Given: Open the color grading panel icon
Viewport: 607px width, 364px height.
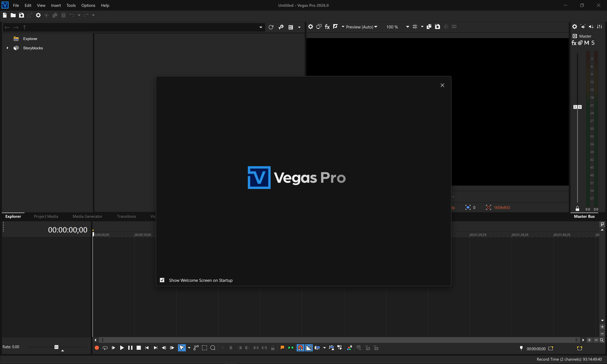Looking at the screenshot, I should coord(349,348).
